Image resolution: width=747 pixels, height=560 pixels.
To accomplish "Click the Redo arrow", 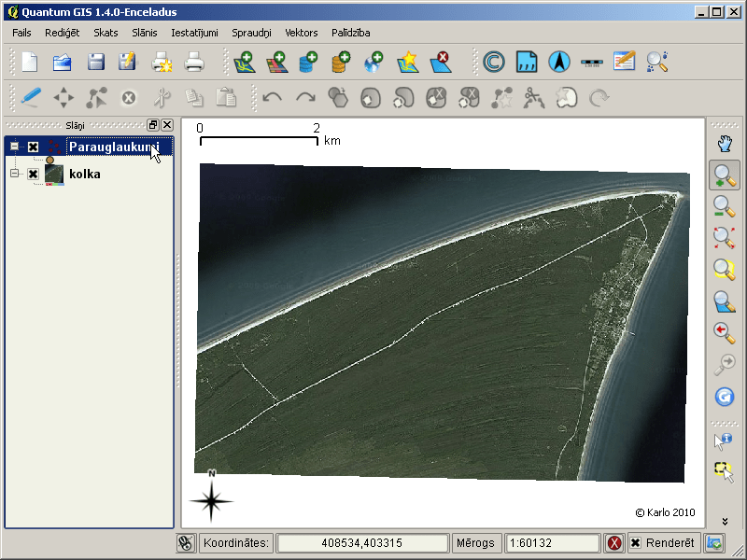I will [x=305, y=98].
